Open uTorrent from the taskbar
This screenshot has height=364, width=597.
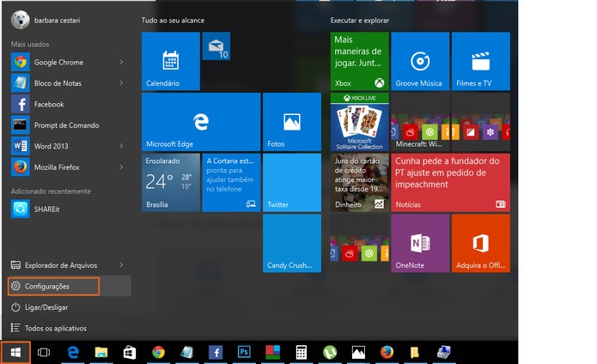click(330, 353)
